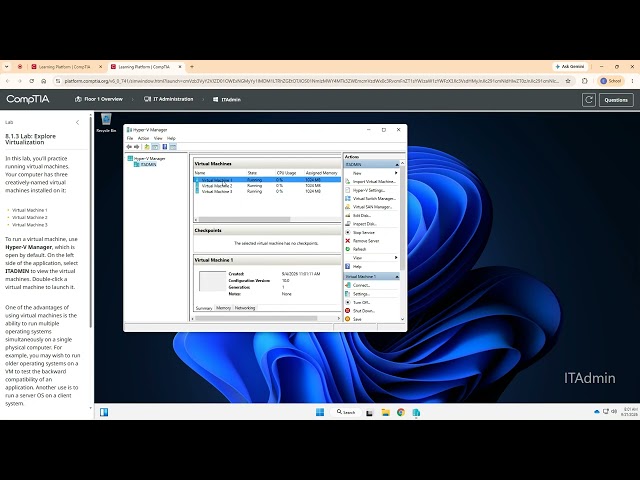Open the File menu
This screenshot has height=480, width=640.
coord(130,138)
